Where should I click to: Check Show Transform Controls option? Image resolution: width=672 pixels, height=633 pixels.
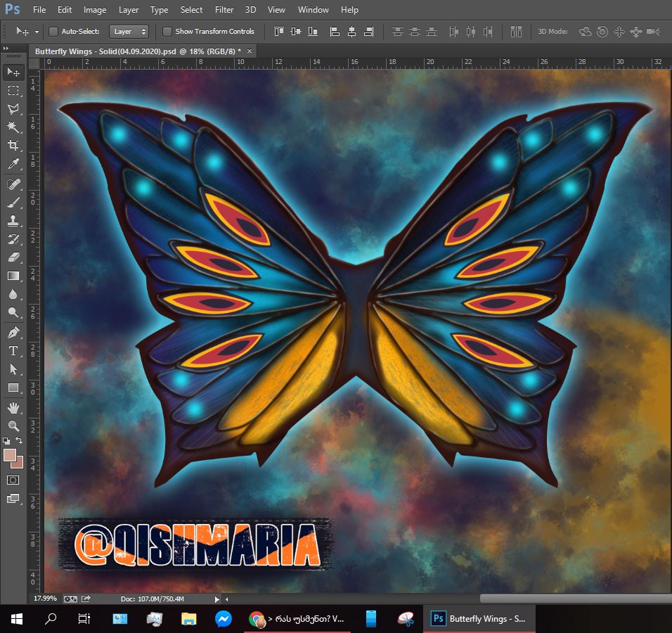(167, 32)
